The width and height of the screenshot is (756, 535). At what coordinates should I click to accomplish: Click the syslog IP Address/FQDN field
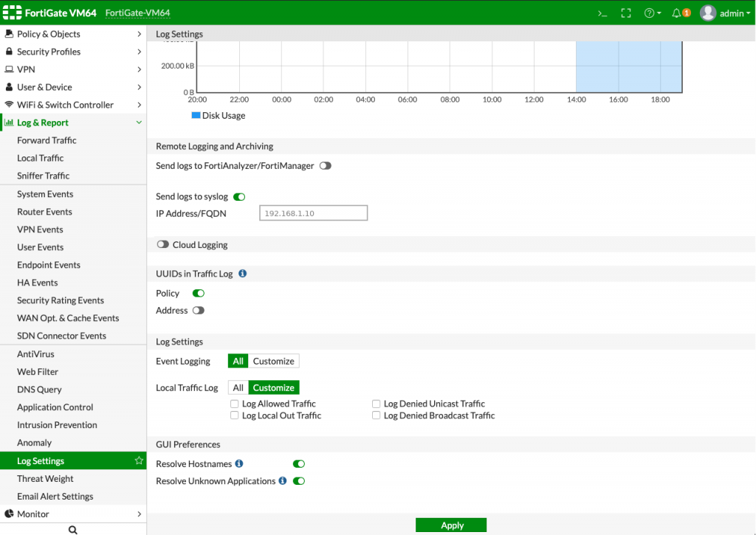point(313,213)
